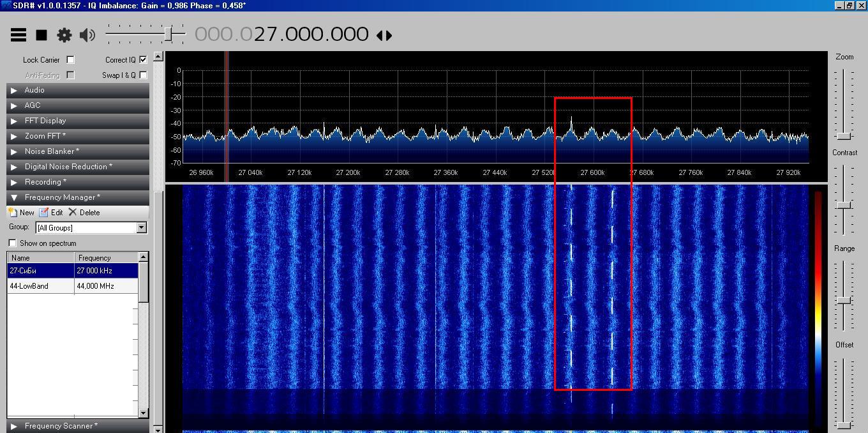The image size is (868, 433).
Task: Enable the Swap I & Q checkbox
Action: 143,75
